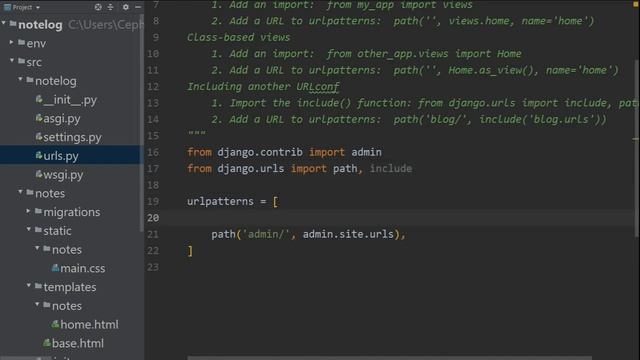Screen dimensions: 640x360
Task: Click the python file icon beside wsgi.py
Action: [x=39, y=174]
